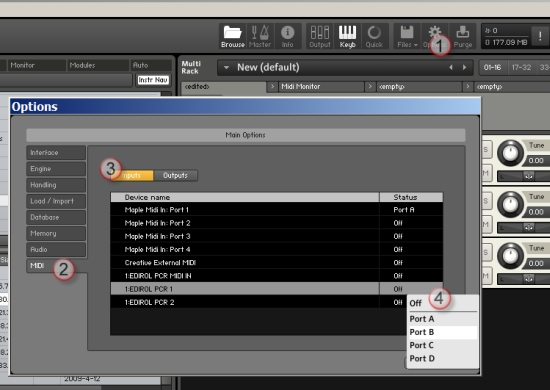This screenshot has width=550, height=390.
Task: Open the Output mixer section
Action: coord(320,36)
